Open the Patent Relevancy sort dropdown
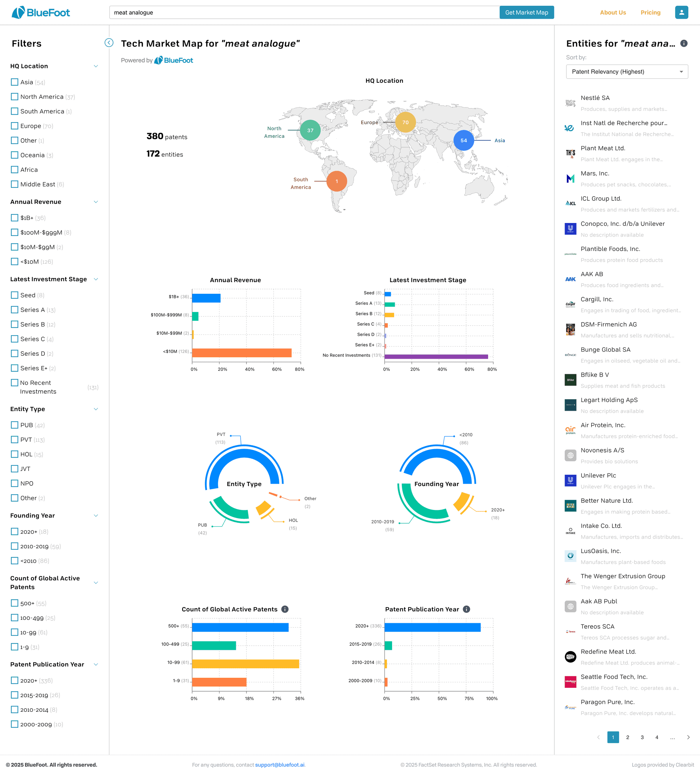 point(627,72)
